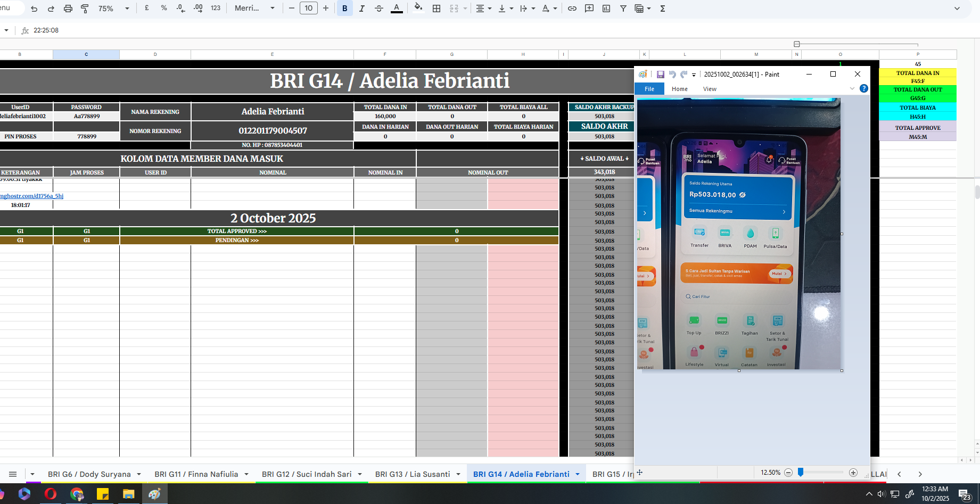Screen dimensions: 980x504
Task: Increase font size with plus button
Action: [x=326, y=9]
